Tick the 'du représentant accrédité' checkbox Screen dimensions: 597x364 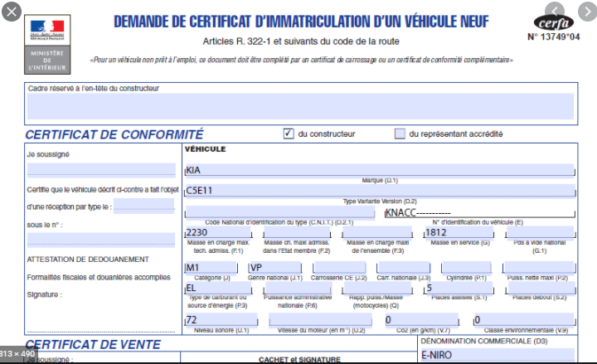click(400, 133)
